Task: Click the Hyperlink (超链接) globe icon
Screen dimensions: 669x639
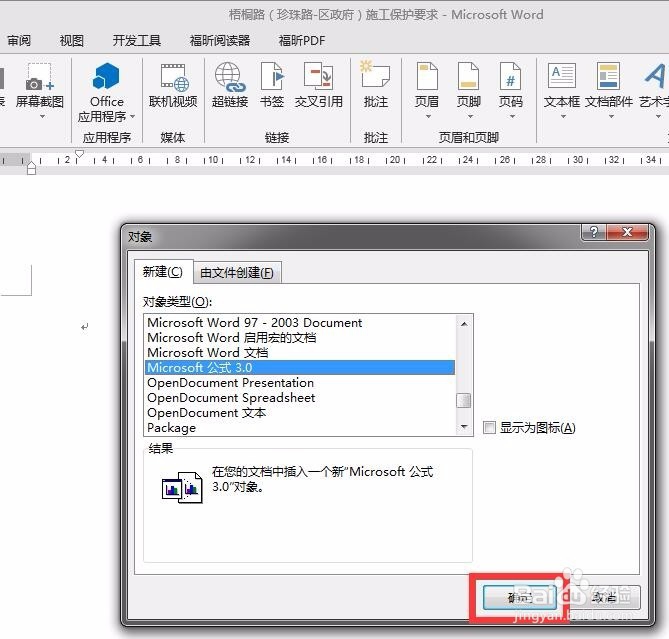Action: 230,77
